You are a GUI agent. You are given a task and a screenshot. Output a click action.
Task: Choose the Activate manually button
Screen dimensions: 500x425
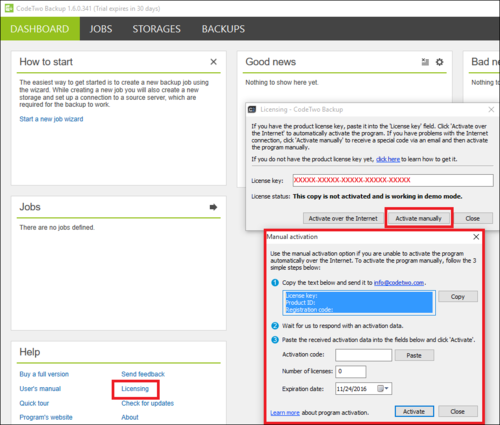pos(418,218)
